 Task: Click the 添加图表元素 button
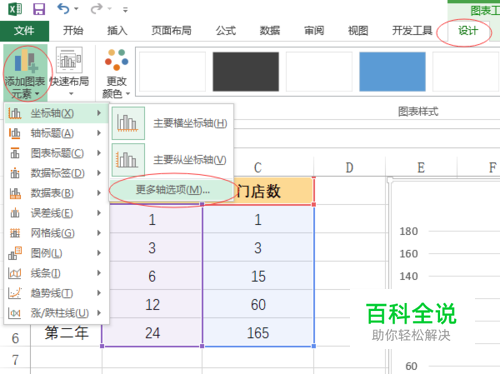[25, 73]
